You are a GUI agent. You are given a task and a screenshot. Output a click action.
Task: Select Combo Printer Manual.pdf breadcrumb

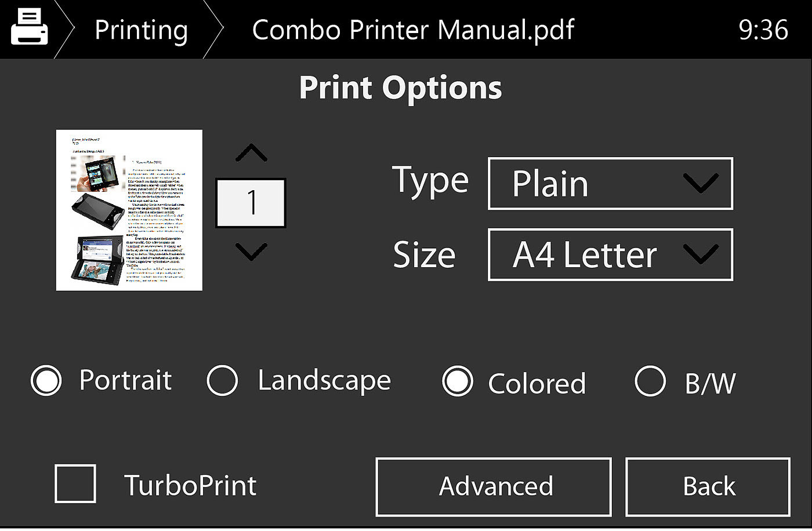[x=413, y=30]
